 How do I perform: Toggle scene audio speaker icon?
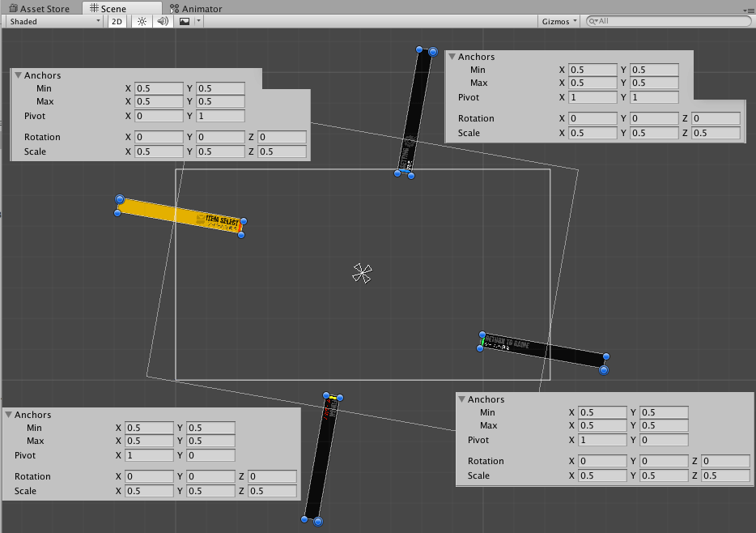point(163,21)
